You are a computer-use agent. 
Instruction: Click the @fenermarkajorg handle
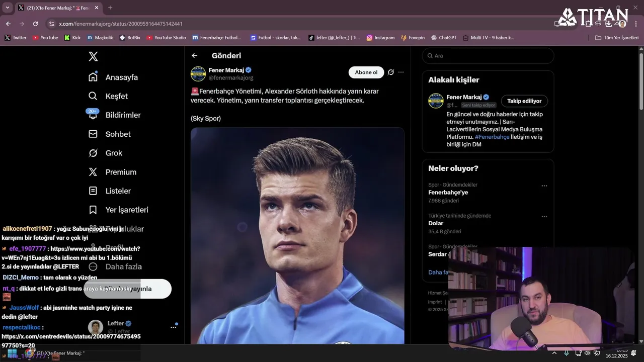tap(231, 78)
